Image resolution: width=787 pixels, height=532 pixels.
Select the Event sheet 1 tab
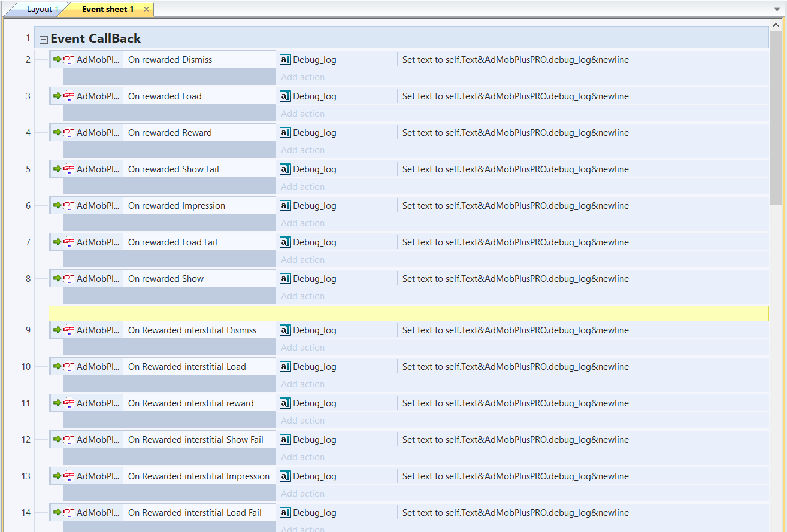pyautogui.click(x=108, y=10)
